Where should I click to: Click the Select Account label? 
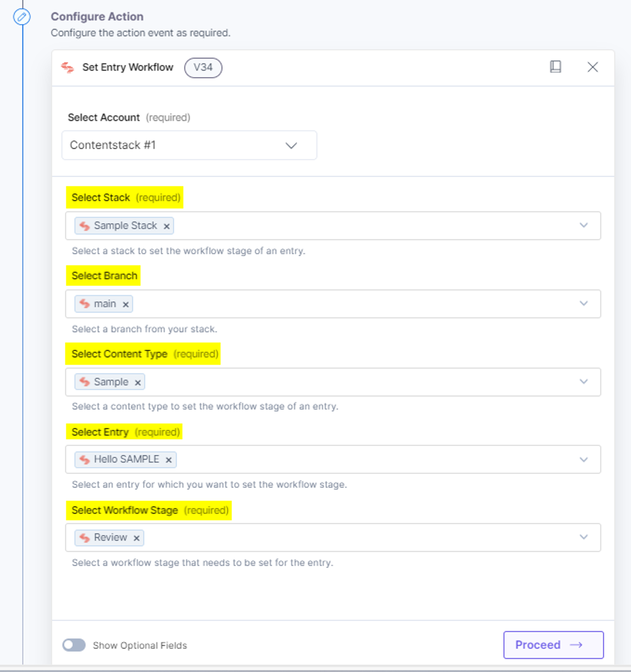[x=104, y=118]
